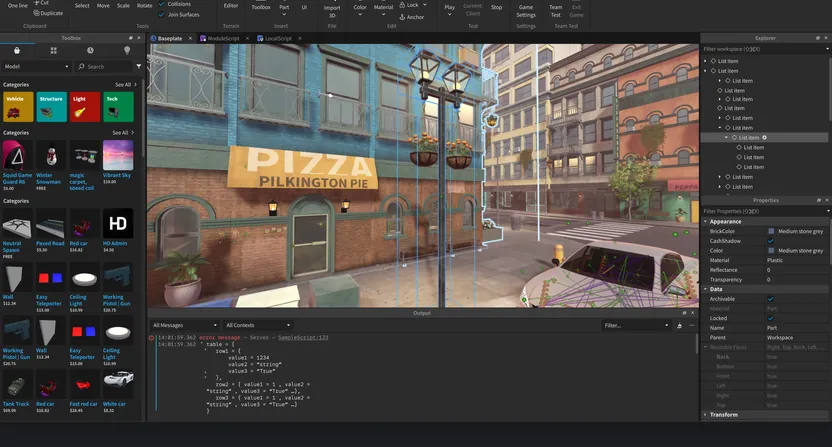This screenshot has height=447, width=832.
Task: Open the Part insert dropdown arrow
Action: (x=284, y=14)
